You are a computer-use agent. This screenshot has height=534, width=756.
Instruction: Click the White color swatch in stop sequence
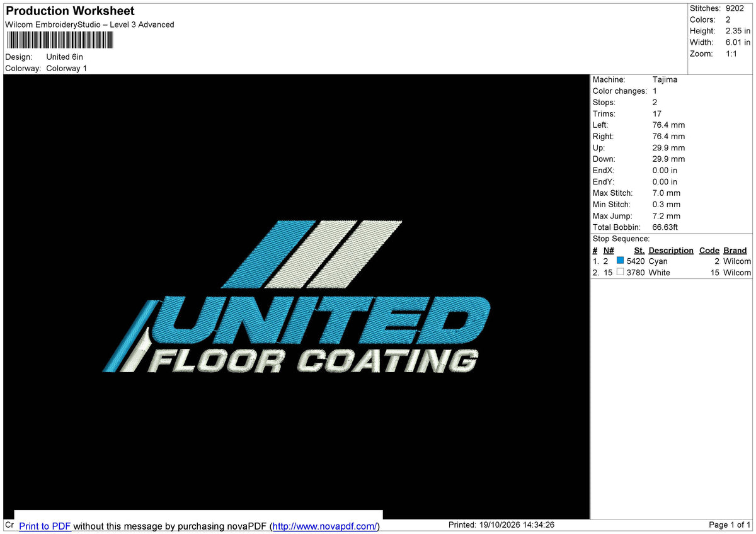click(620, 272)
